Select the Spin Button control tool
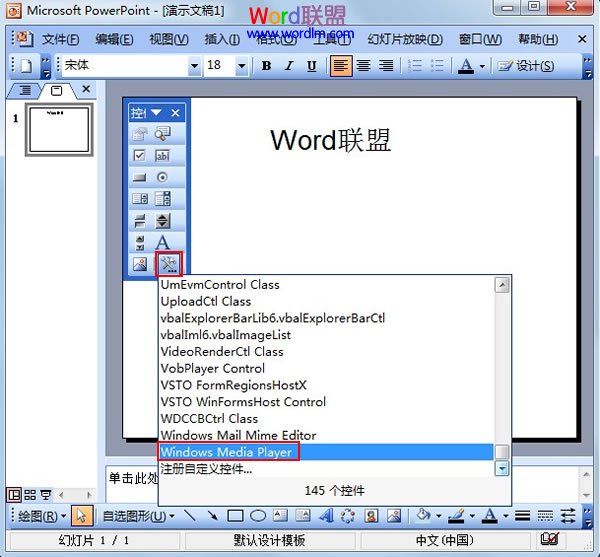This screenshot has width=600, height=557. [163, 221]
